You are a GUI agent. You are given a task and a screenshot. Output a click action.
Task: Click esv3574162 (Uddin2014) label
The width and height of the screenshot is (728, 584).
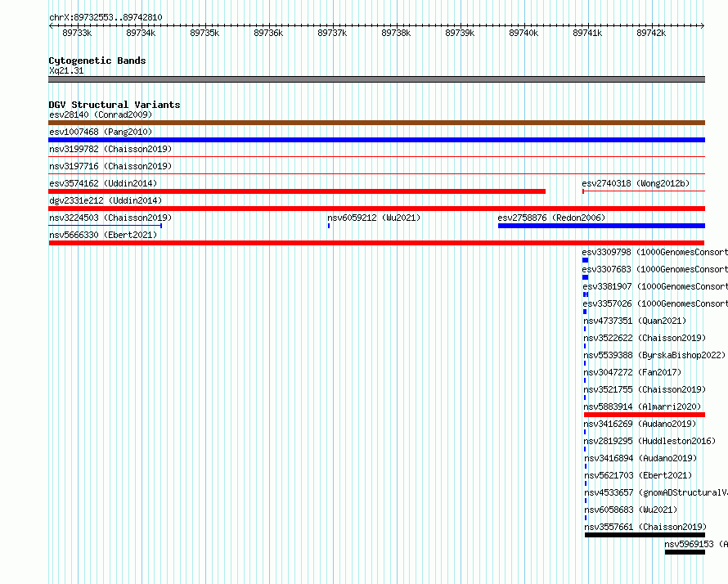[103, 183]
